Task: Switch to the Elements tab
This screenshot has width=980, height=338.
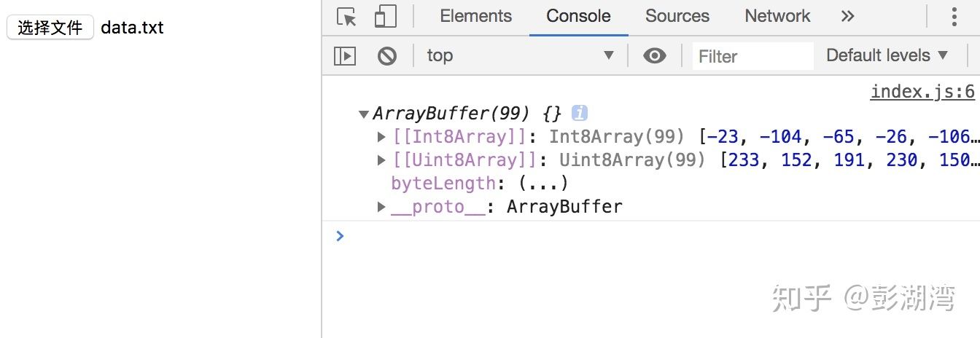Action: tap(475, 17)
